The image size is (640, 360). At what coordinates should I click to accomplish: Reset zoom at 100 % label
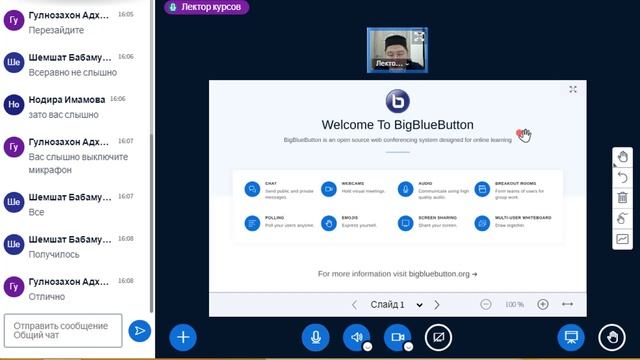(x=514, y=304)
